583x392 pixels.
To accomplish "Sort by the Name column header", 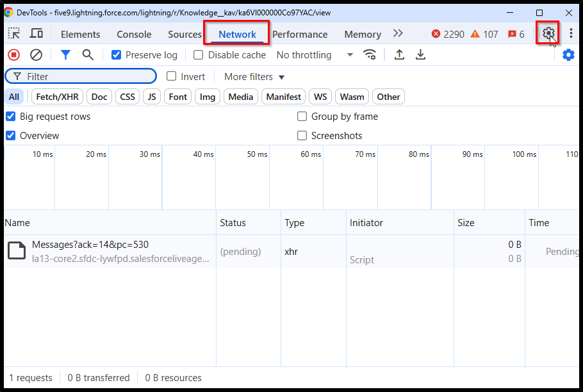I will pos(110,222).
